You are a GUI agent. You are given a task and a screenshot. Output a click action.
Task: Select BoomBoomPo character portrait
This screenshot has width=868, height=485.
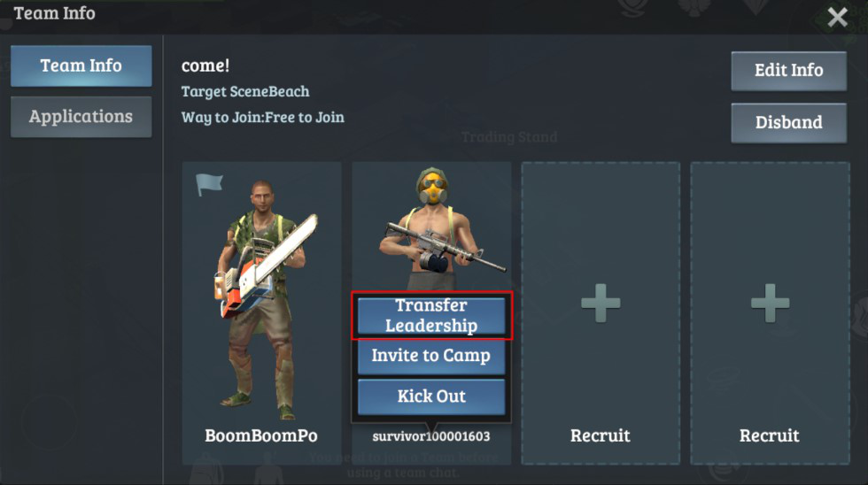pos(262,298)
